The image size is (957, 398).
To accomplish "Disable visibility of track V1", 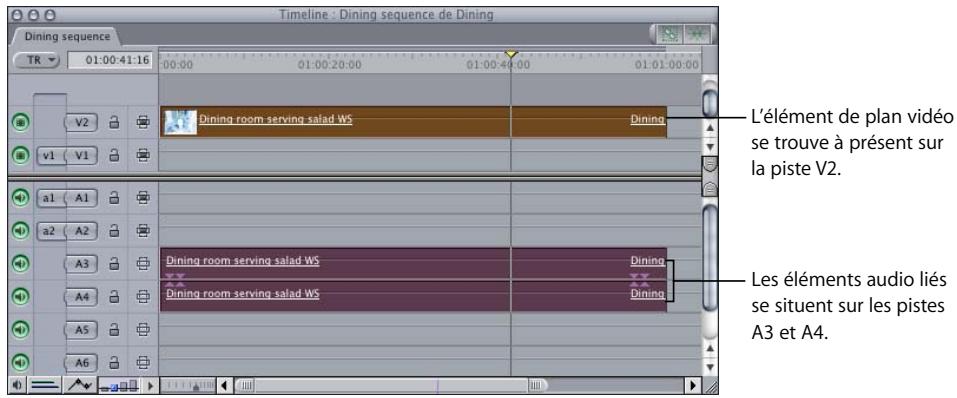I will pyautogui.click(x=20, y=155).
